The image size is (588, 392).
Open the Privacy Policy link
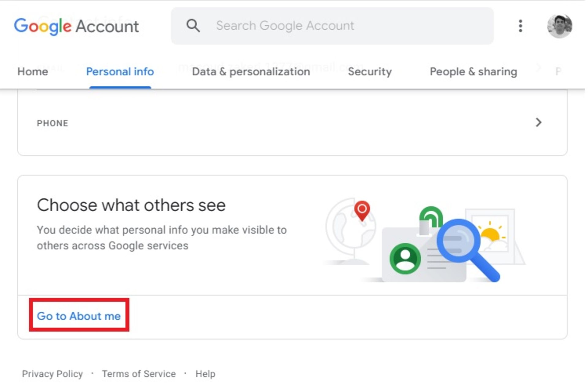coord(52,374)
